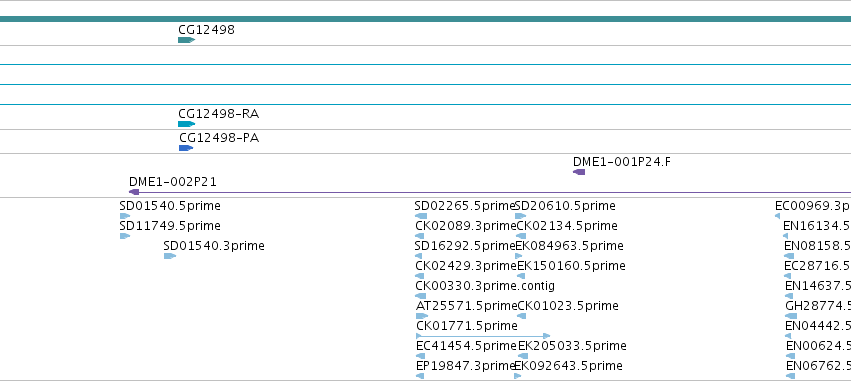This screenshot has width=851, height=381.
Task: Click the SD20610.5prime arrow glyph
Action: [x=520, y=216]
